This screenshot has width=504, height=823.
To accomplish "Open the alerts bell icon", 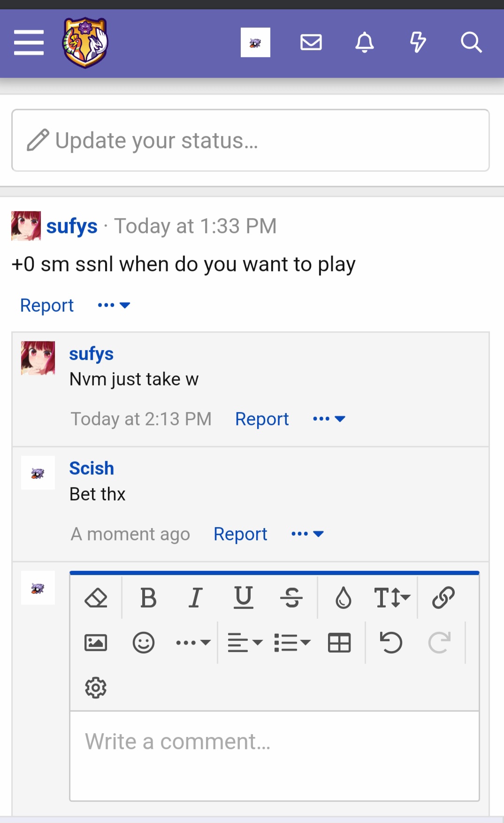I will tap(365, 43).
